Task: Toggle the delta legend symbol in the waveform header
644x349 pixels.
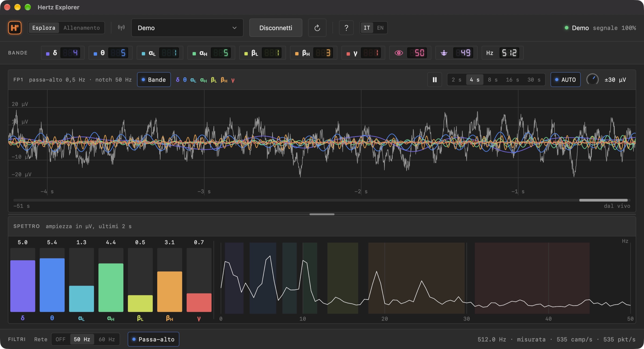Action: click(178, 80)
